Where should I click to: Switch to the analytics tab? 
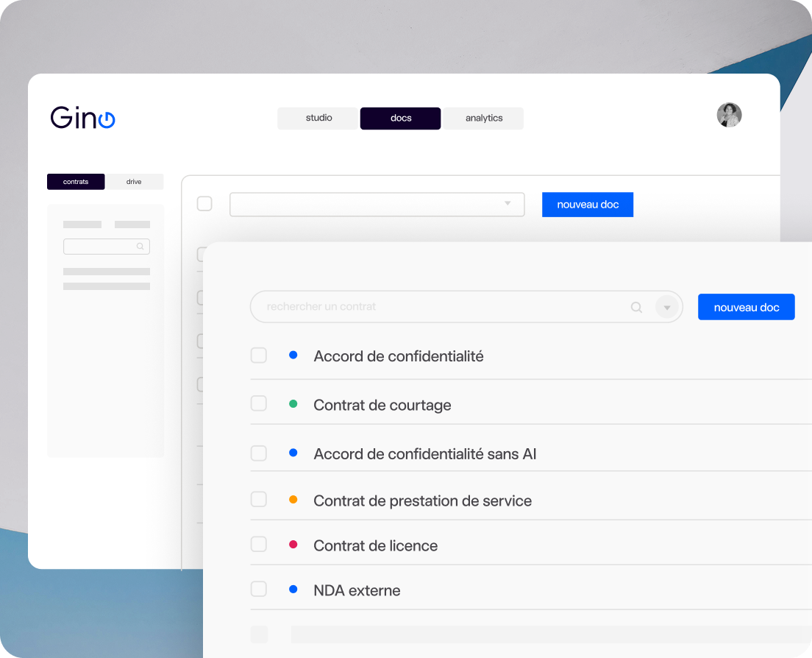(x=483, y=118)
